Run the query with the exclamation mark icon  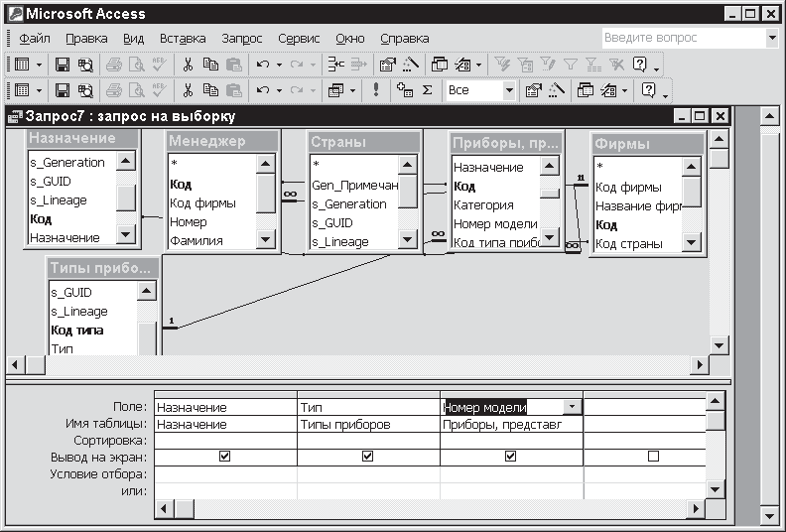pos(376,90)
